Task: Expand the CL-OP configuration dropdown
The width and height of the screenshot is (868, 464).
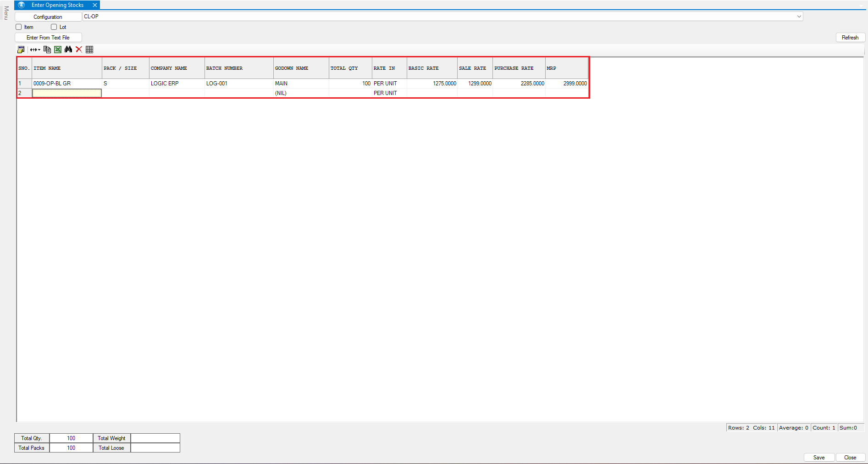Action: (799, 17)
